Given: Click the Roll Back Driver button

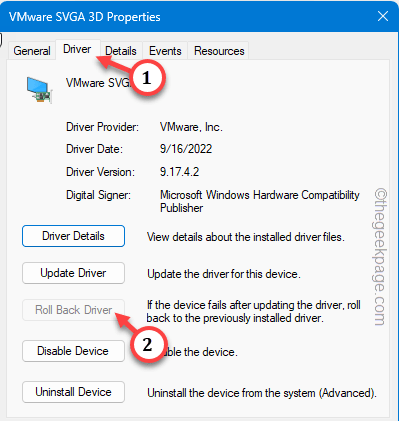Looking at the screenshot, I should (x=73, y=310).
